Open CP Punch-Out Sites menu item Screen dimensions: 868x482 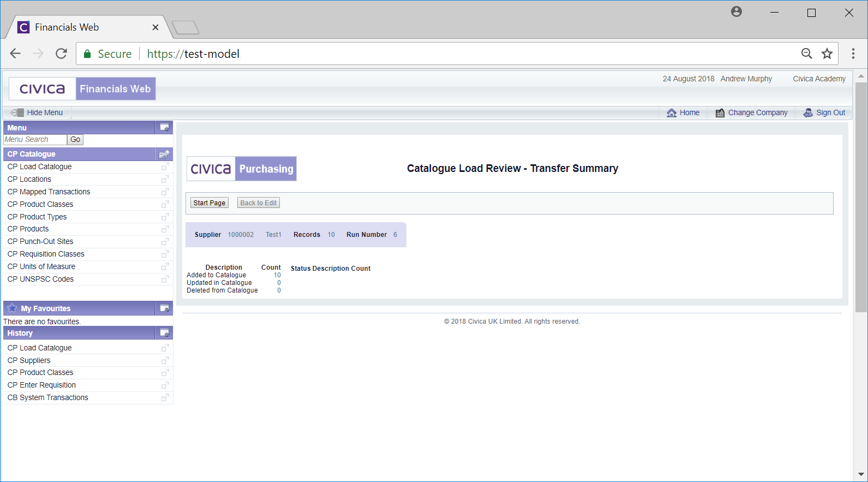click(40, 241)
